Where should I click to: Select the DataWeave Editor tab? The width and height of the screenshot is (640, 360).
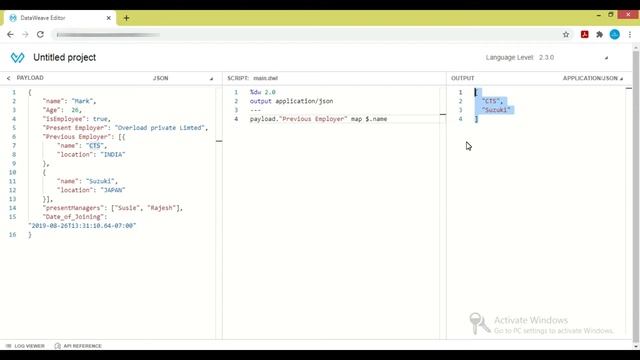point(60,18)
